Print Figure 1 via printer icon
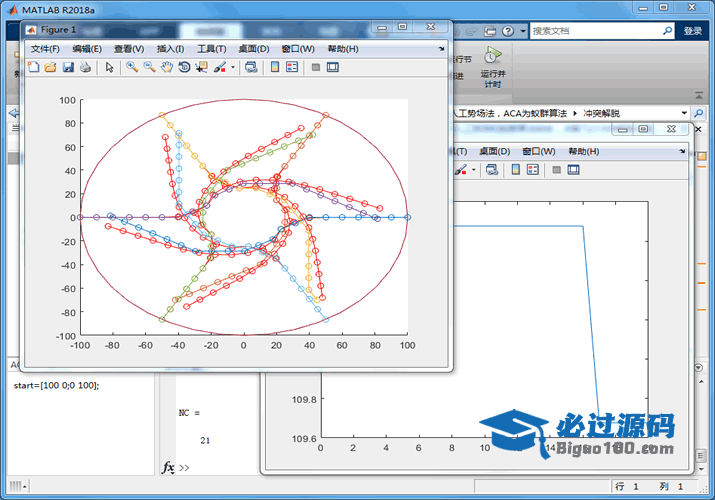 pos(85,67)
